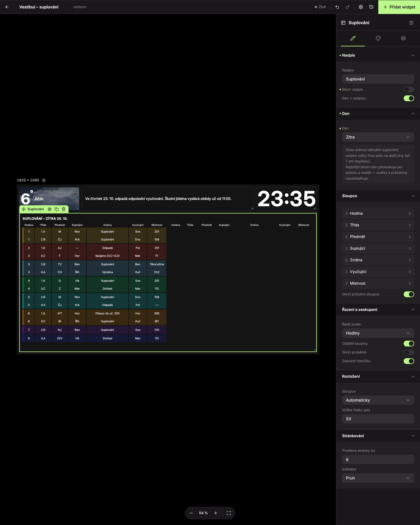Grab the Suplování widget move handle icon
Image resolution: width=420 pixels, height=525 pixels.
[x=24, y=209]
